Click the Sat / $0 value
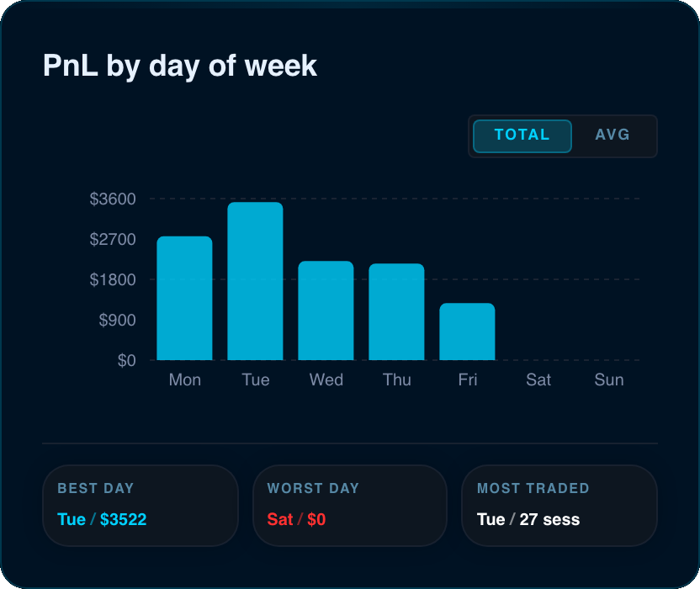700x589 pixels. click(296, 519)
